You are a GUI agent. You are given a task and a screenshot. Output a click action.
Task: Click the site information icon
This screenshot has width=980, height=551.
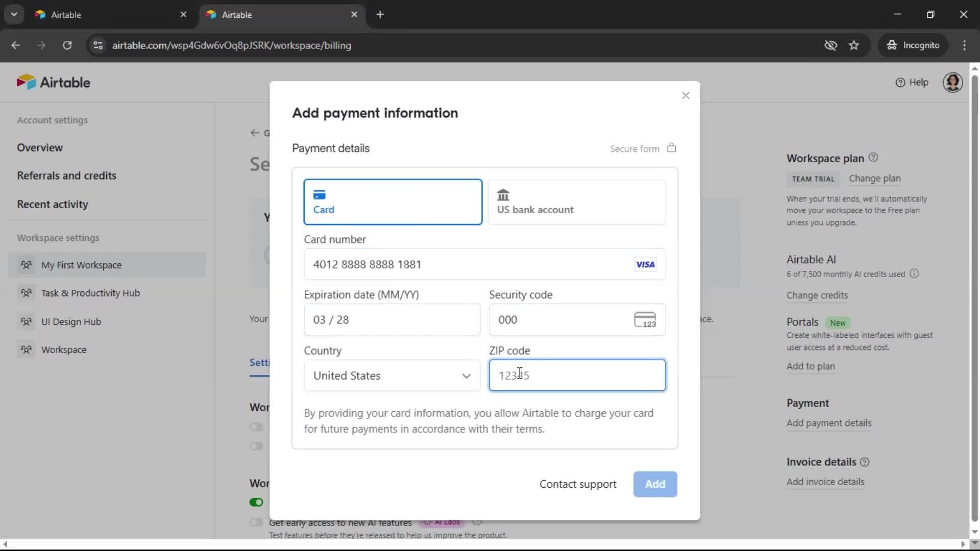tap(98, 45)
